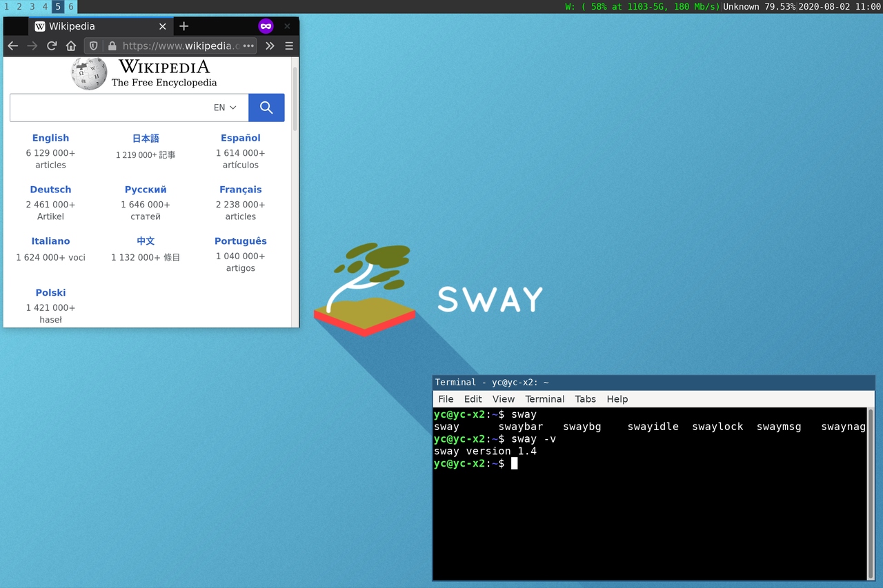The image size is (883, 588).
Task: Click the terminal prompt cursor line
Action: click(475, 464)
